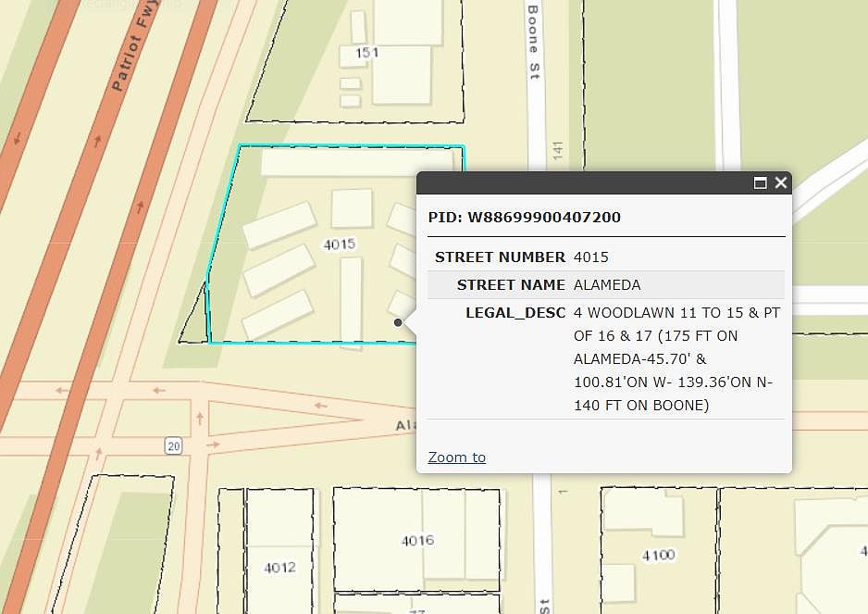Click the Patriot Fwy road label
This screenshot has width=868, height=614.
click(x=135, y=45)
